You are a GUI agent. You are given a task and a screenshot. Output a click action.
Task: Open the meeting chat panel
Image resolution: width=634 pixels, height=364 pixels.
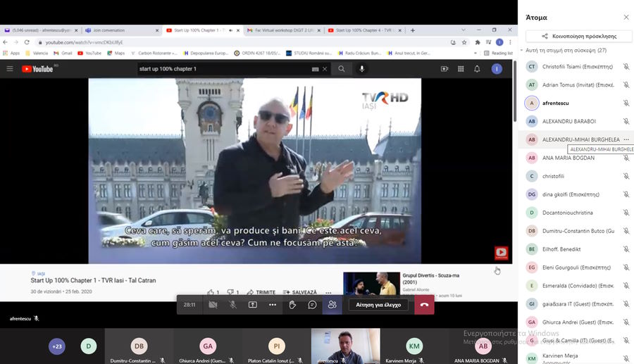click(x=312, y=305)
